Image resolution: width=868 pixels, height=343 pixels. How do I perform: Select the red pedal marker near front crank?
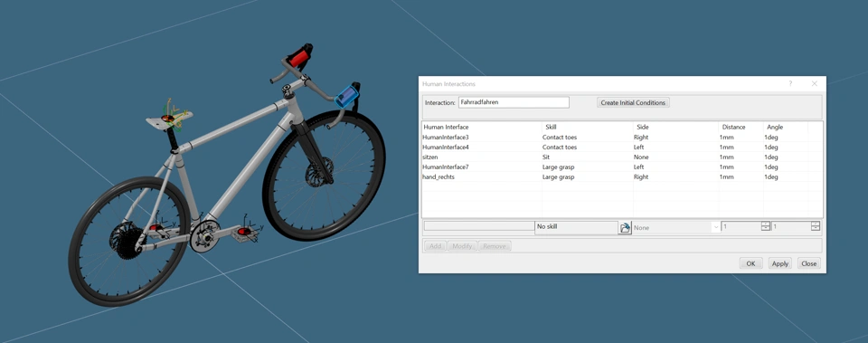coord(243,231)
